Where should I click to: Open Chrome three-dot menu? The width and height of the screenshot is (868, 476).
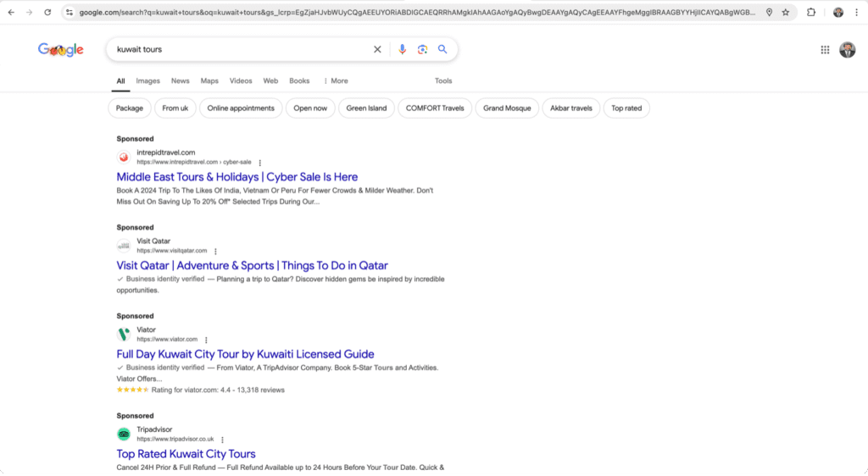(x=856, y=12)
